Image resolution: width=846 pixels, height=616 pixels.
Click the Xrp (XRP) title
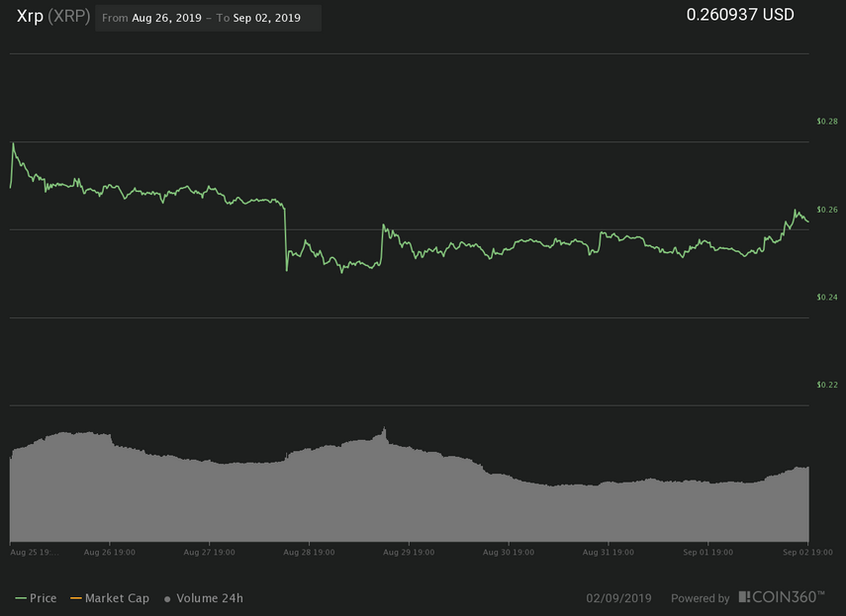53,16
